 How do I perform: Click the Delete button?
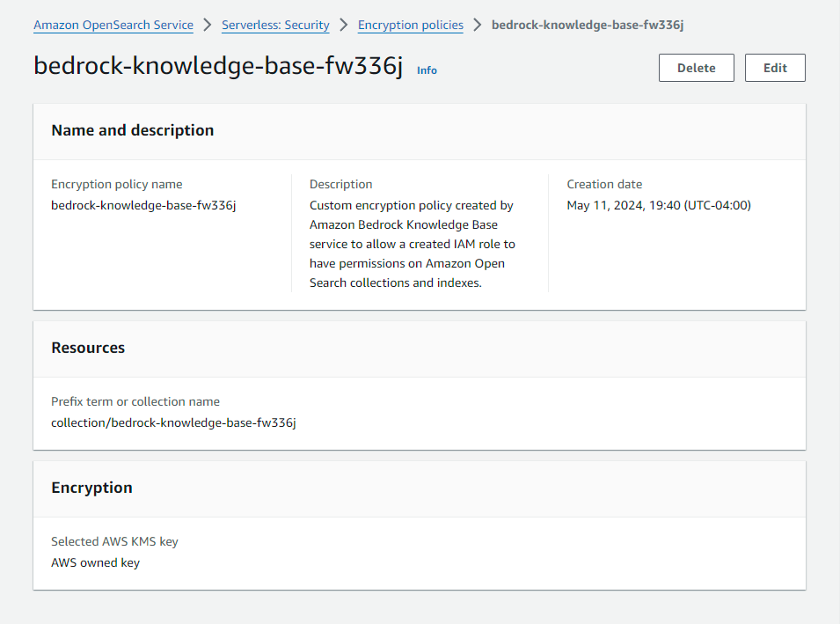(696, 67)
